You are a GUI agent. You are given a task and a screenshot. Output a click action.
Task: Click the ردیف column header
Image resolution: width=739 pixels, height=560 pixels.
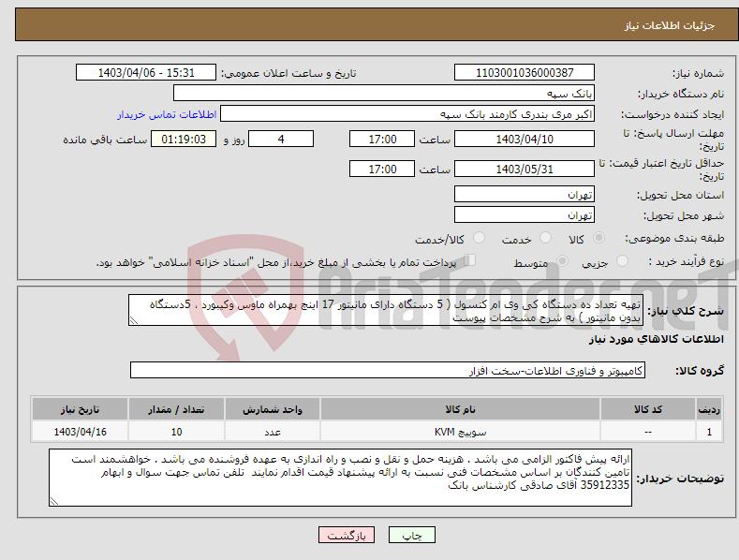tap(709, 409)
